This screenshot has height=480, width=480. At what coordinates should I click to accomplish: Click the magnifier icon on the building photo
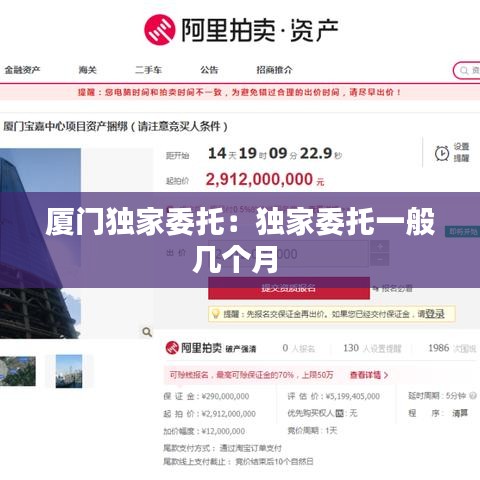click(147, 332)
